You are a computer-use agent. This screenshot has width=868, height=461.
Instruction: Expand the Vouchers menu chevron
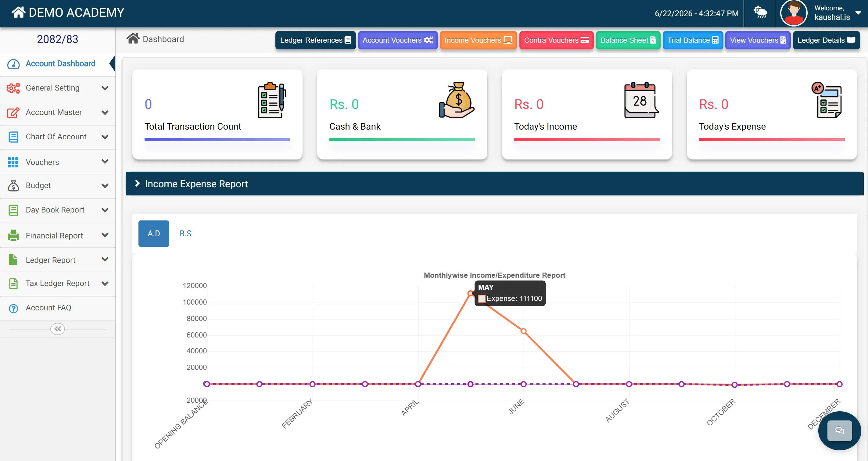click(105, 161)
